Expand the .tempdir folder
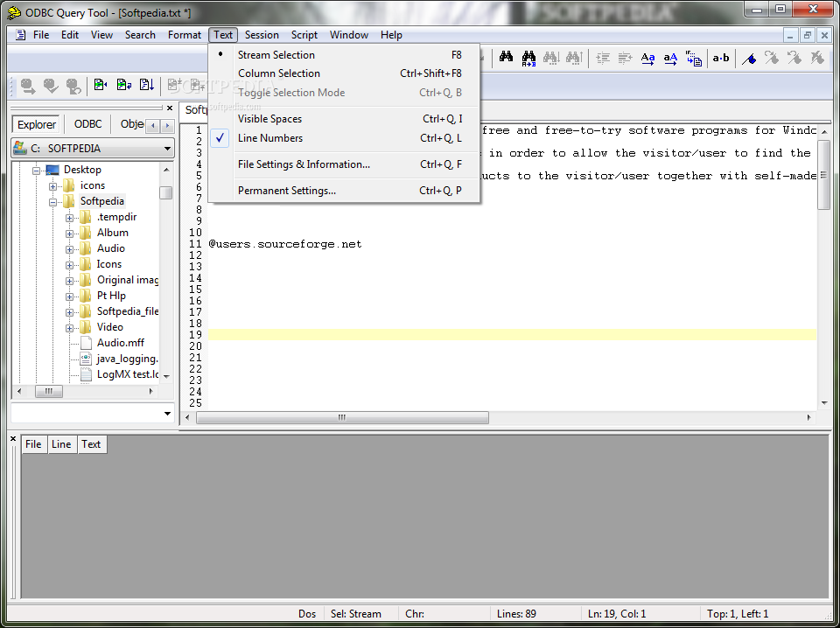Image resolution: width=840 pixels, height=628 pixels. pyautogui.click(x=69, y=219)
